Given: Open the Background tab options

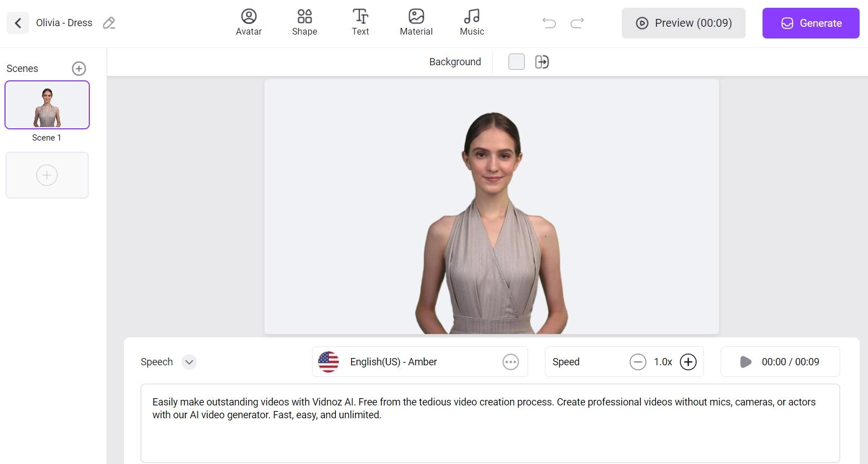Looking at the screenshot, I should click(x=455, y=61).
